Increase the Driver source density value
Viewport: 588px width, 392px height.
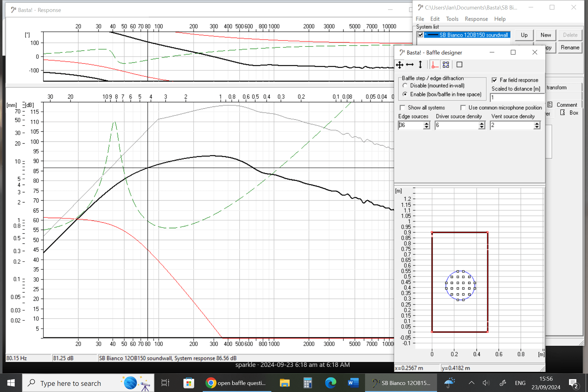pos(482,123)
